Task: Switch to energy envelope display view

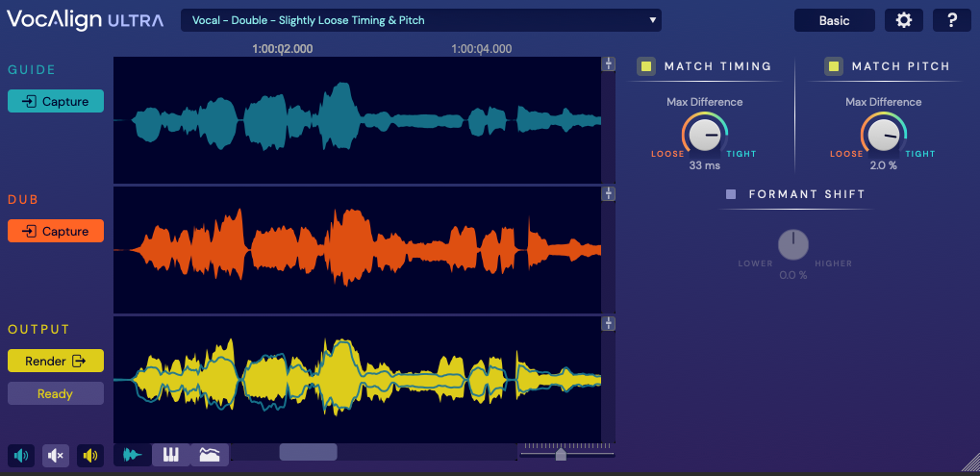Action: (x=210, y=455)
